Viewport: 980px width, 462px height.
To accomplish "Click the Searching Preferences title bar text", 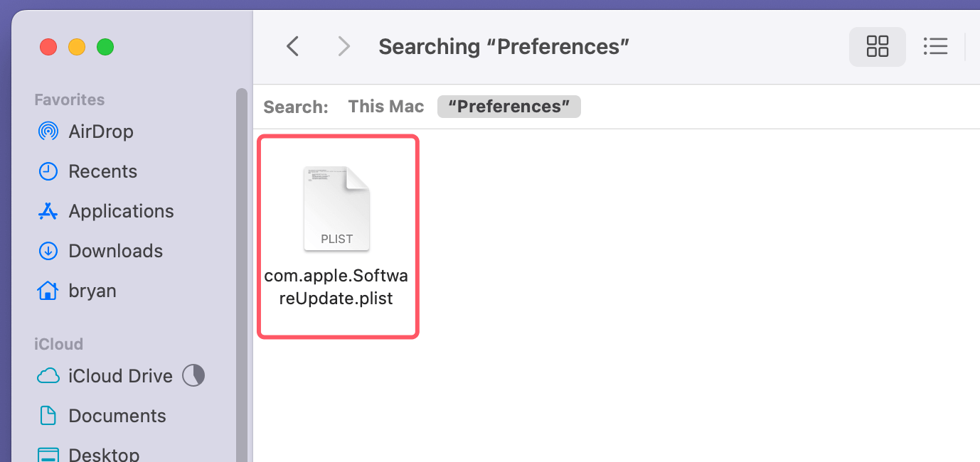I will coord(504,45).
